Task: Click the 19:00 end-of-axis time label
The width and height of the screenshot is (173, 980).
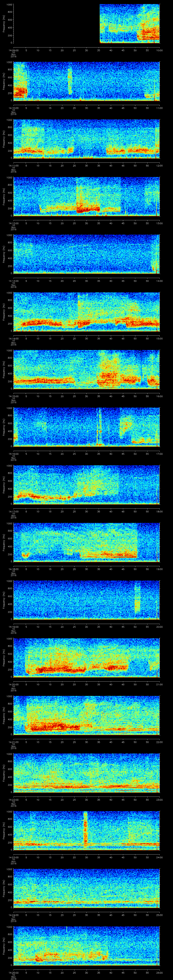Action: [160, 569]
